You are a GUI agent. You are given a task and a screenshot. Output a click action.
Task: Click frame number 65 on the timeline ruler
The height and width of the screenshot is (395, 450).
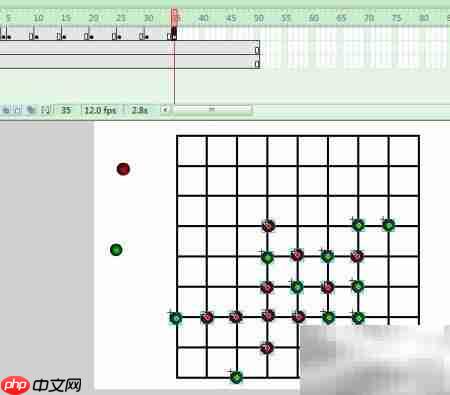(341, 18)
